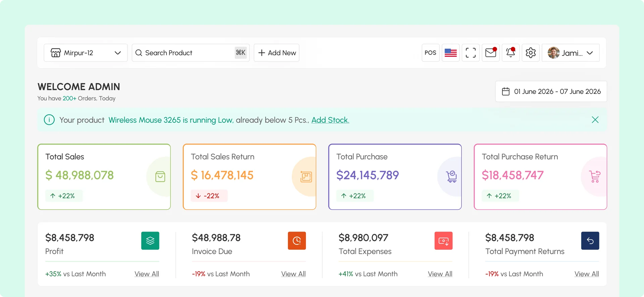This screenshot has width=644, height=297.
Task: Open the mail inbox icon
Action: tap(491, 53)
